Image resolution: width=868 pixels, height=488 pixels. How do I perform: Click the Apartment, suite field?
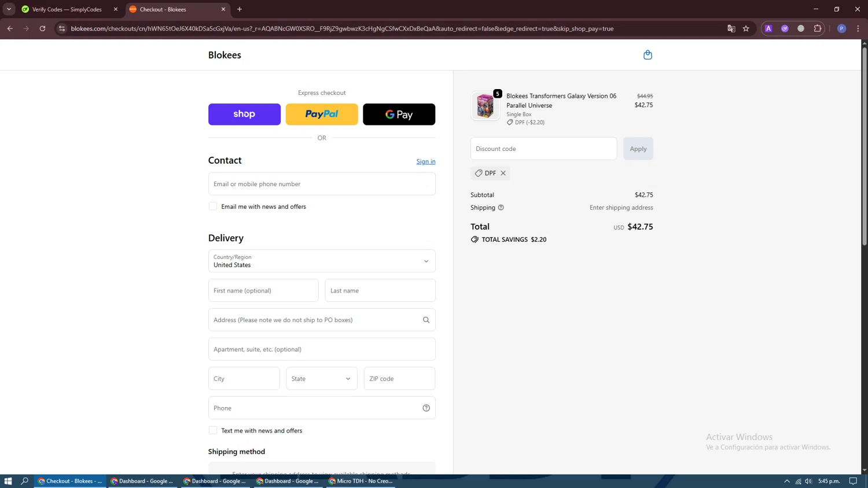tap(322, 349)
